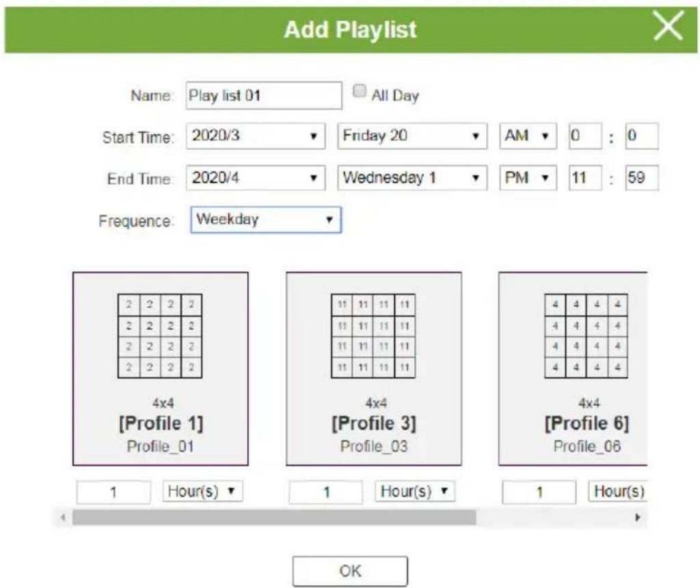This screenshot has height=588, width=700.
Task: Confirm playlist with the OK button
Action: (x=350, y=571)
